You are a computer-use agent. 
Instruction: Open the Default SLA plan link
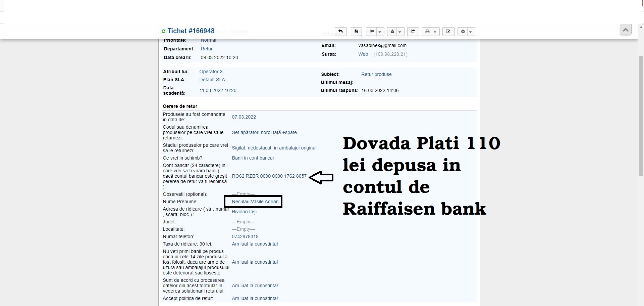[212, 80]
